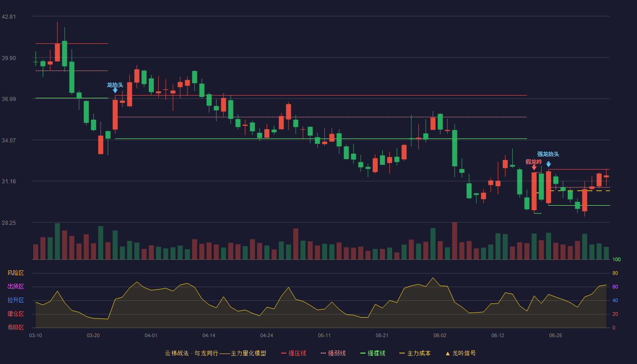
Task: Click the blue 40 indicator scale value
Action: [x=615, y=300]
